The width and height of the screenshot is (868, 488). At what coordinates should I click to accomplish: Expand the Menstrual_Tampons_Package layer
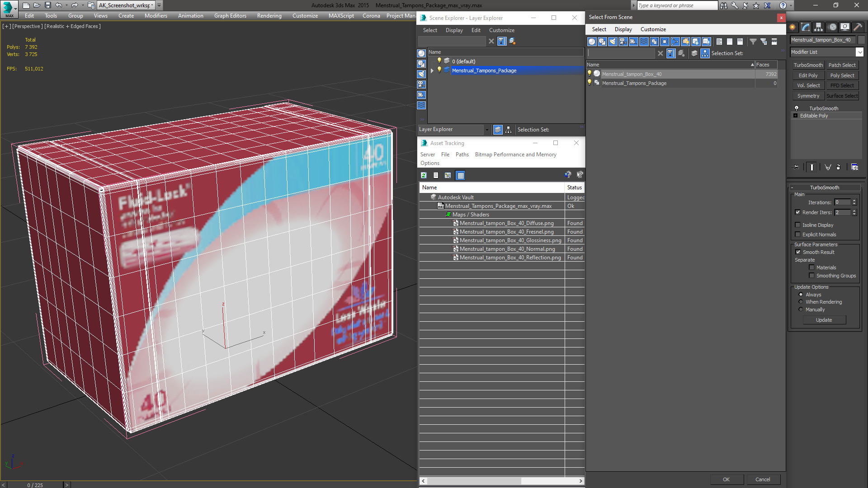click(x=432, y=70)
